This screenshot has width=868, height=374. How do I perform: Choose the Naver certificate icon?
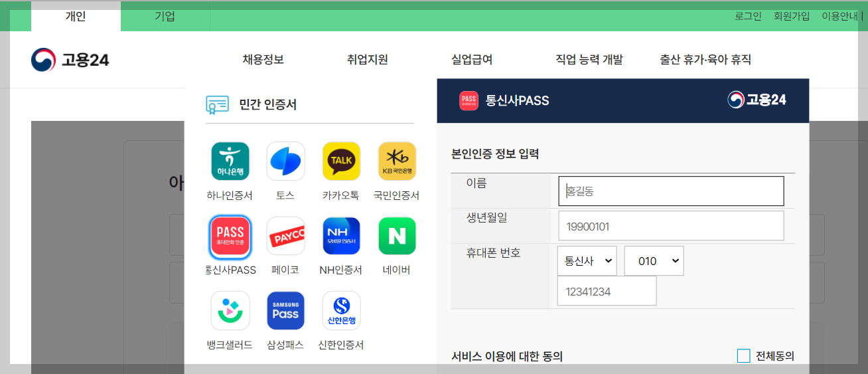(397, 236)
